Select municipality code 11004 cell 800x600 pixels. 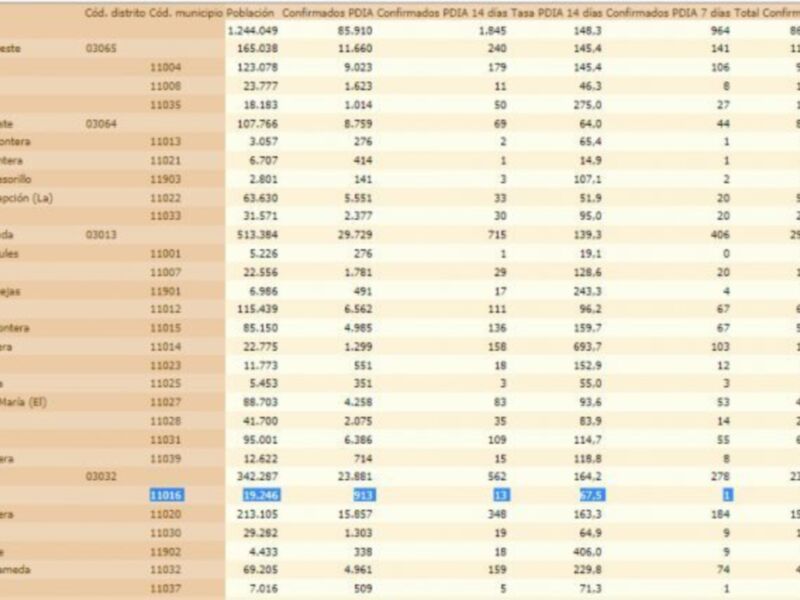(x=165, y=67)
